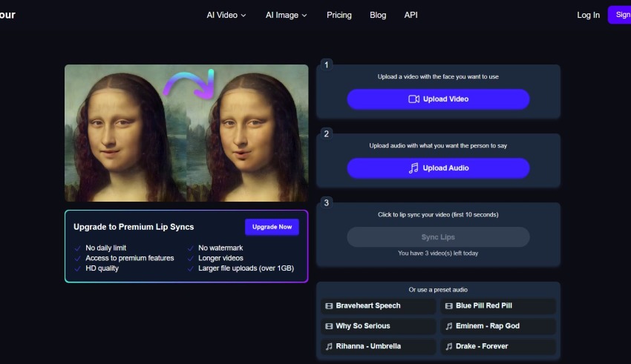Click the film icon beside Why So Serious
Screen dimensions: 631x364
(x=328, y=326)
